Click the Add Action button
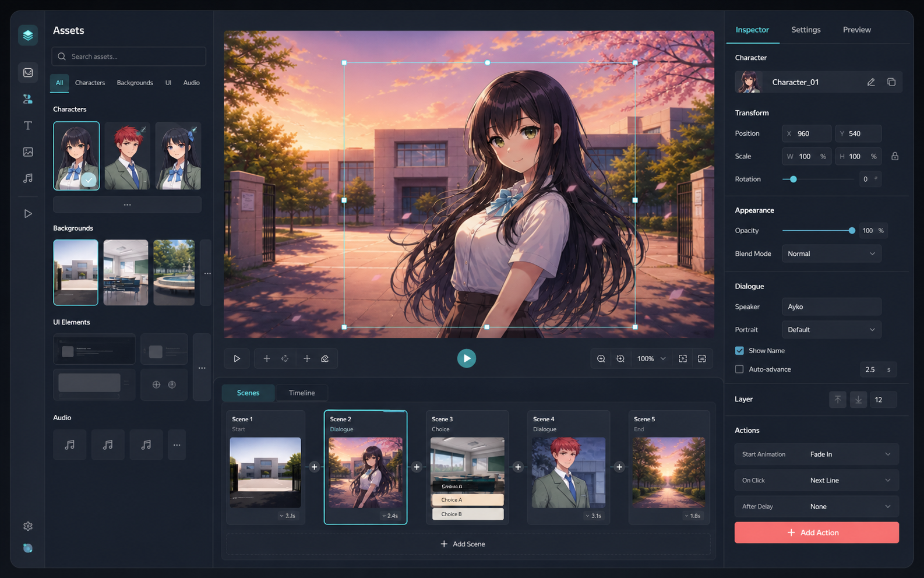 click(816, 533)
